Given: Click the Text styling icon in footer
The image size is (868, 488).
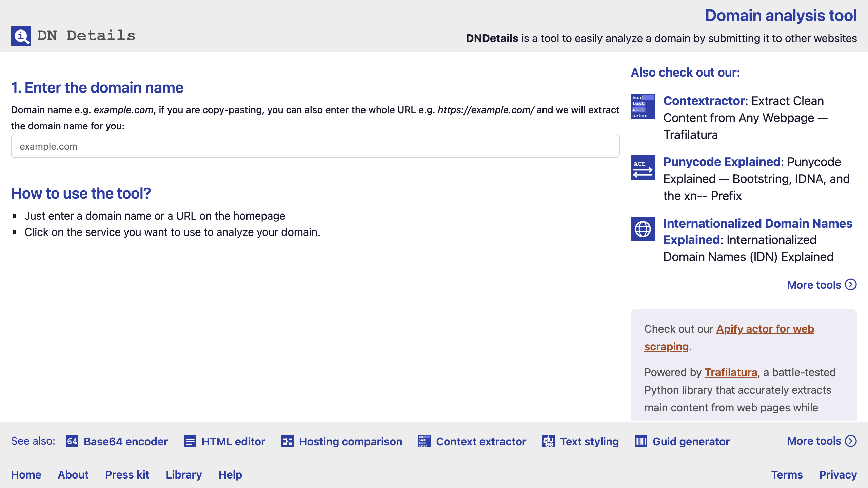Looking at the screenshot, I should 548,441.
